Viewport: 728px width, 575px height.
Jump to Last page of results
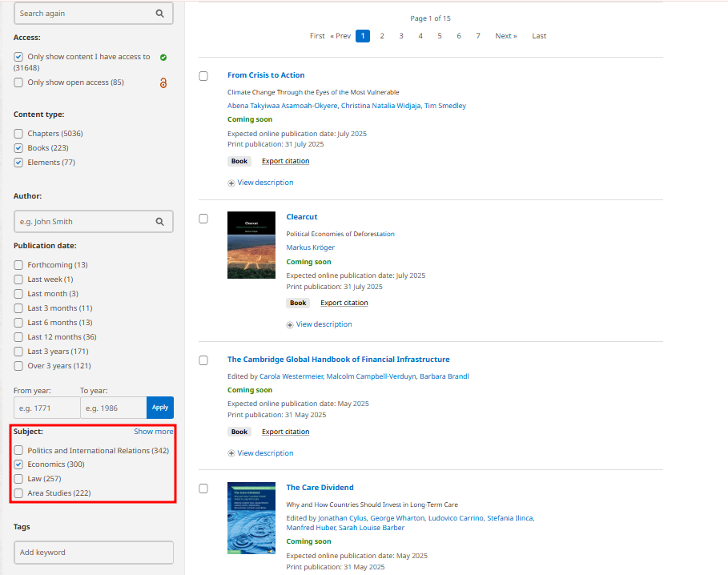click(x=539, y=36)
